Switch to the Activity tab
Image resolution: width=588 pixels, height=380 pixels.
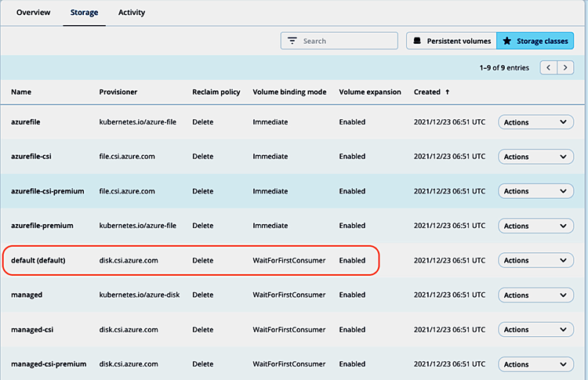(x=131, y=13)
